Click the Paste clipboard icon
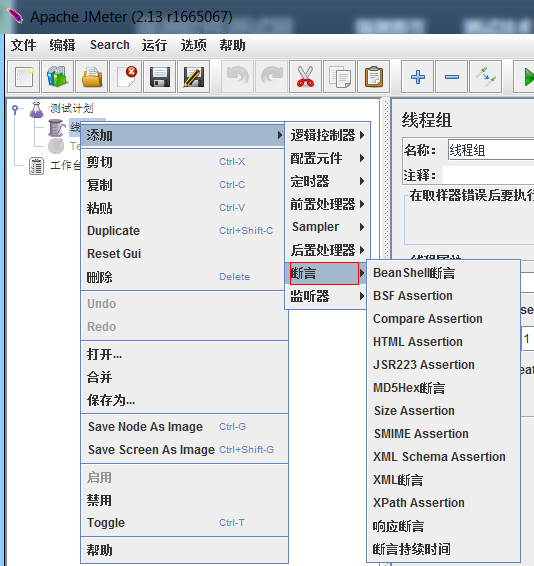 pyautogui.click(x=373, y=77)
